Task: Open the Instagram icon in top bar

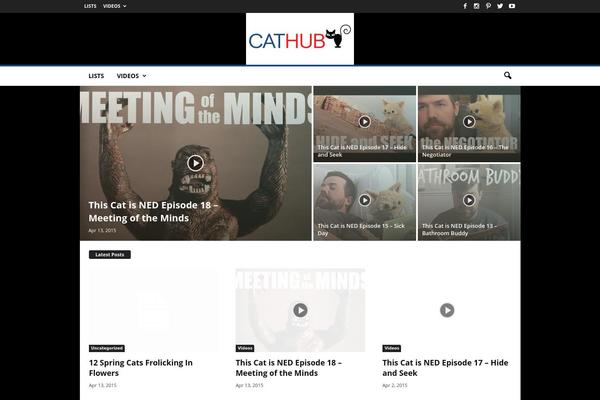Action: (x=476, y=6)
